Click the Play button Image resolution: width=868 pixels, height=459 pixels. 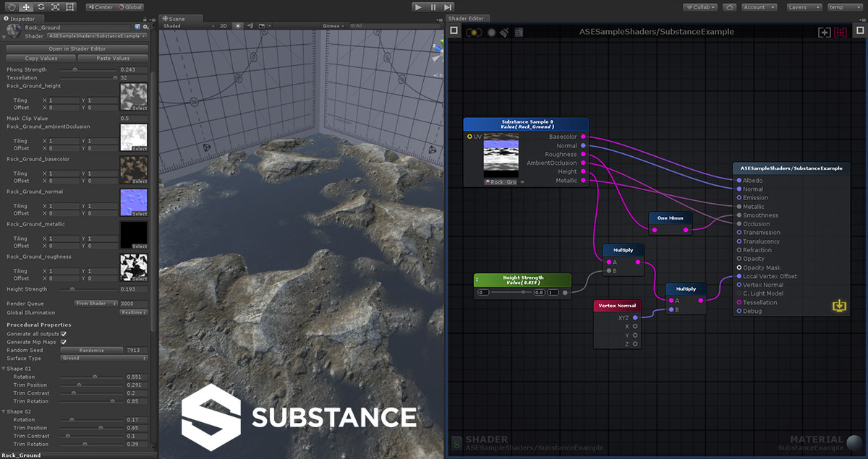click(x=418, y=7)
